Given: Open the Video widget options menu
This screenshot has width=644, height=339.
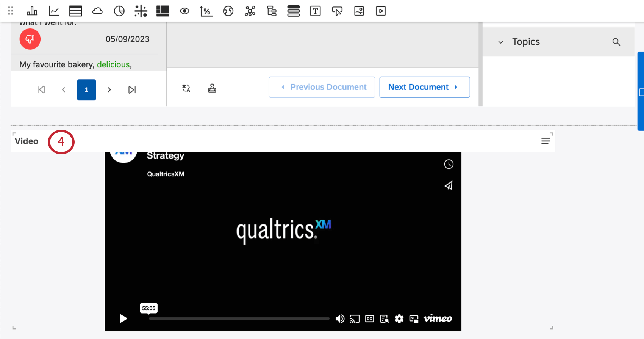Looking at the screenshot, I should [x=546, y=141].
